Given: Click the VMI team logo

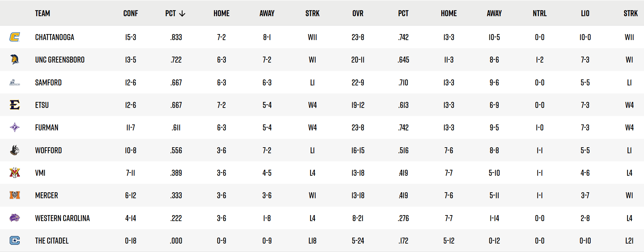Looking at the screenshot, I should point(15,173).
